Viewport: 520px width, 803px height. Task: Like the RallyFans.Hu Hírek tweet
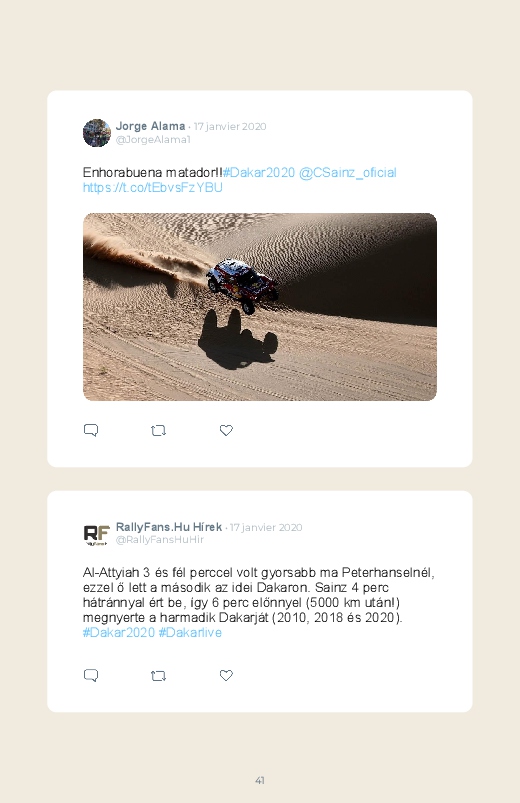[x=226, y=675]
